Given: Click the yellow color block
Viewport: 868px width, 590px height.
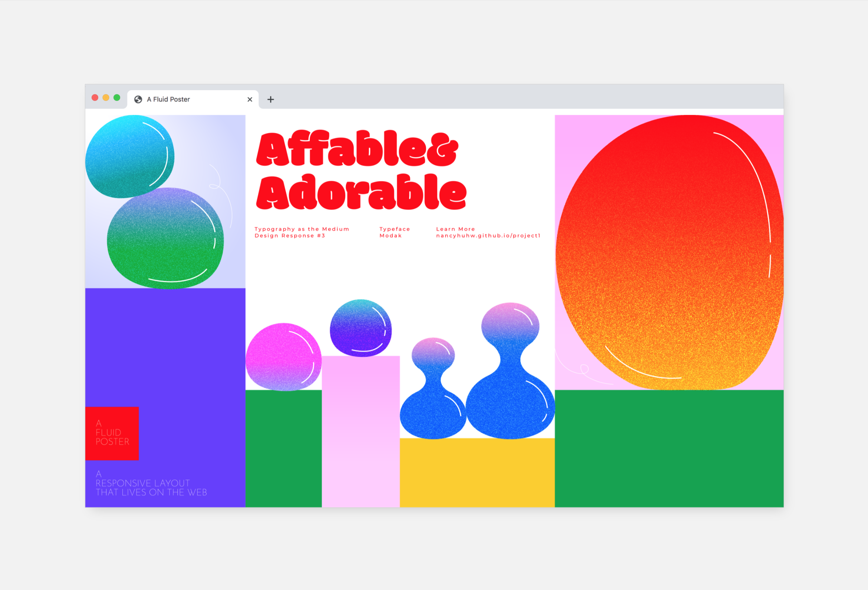Looking at the screenshot, I should tap(477, 473).
